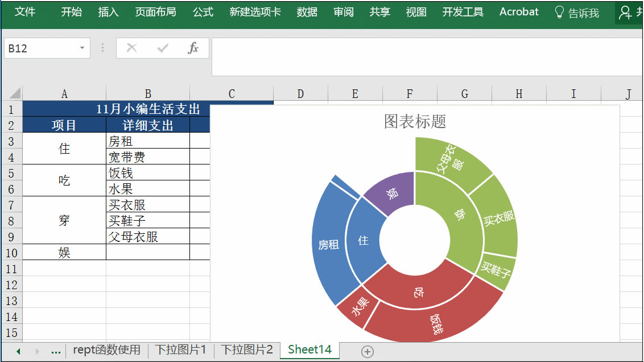Switch to 下拉图片1 sheet tab

coord(181,349)
